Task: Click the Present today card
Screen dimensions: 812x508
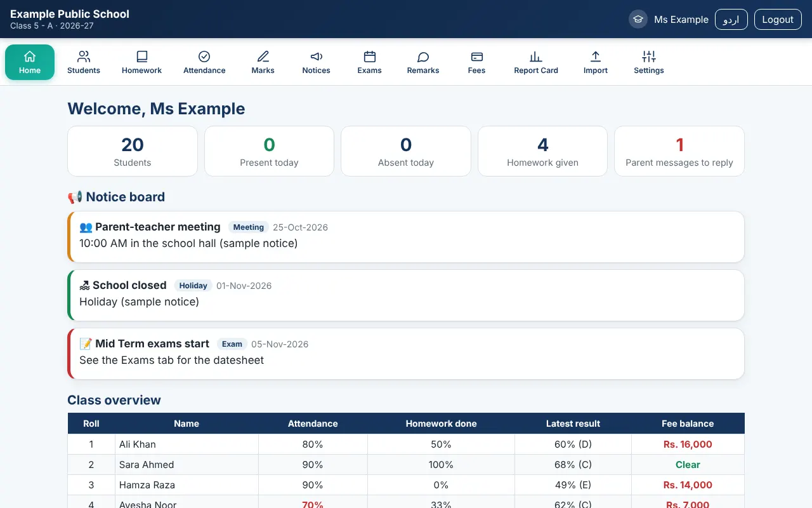Action: click(269, 151)
